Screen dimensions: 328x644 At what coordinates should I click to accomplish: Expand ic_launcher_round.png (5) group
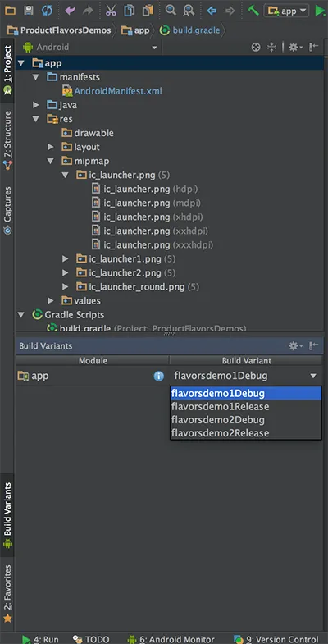pyautogui.click(x=66, y=286)
